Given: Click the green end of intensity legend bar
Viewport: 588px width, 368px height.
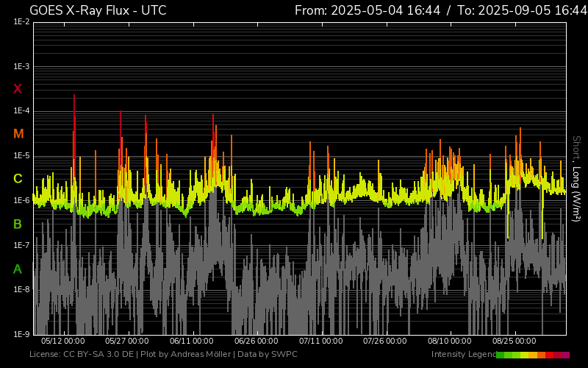Looking at the screenshot, I should click(x=501, y=355).
